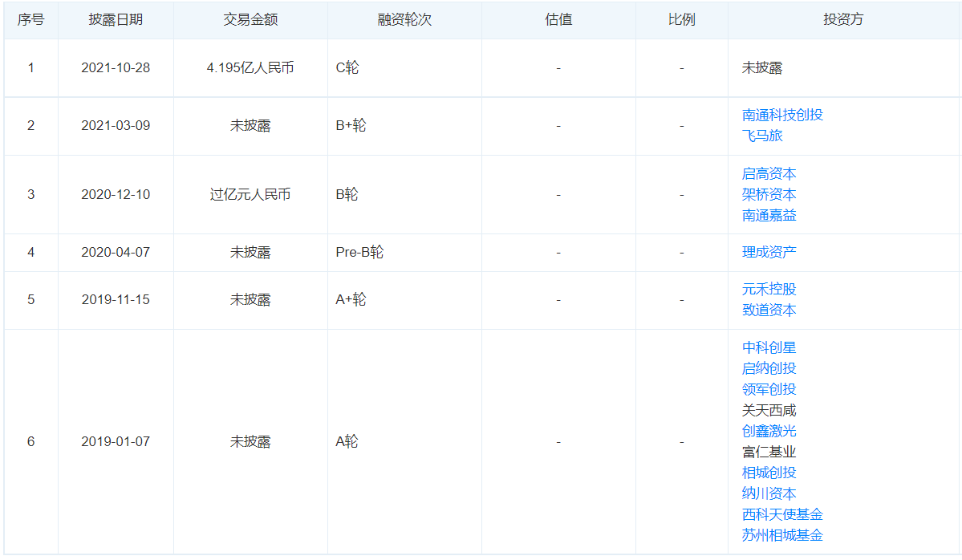Open investor link 启纳创投
Screen dimensions: 962x560
coord(769,368)
